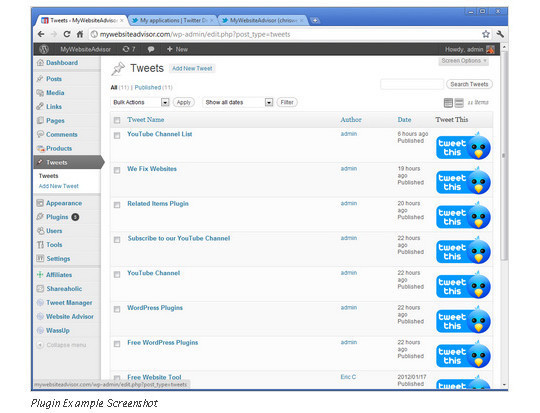Expand the Show all dates dropdown

click(238, 102)
